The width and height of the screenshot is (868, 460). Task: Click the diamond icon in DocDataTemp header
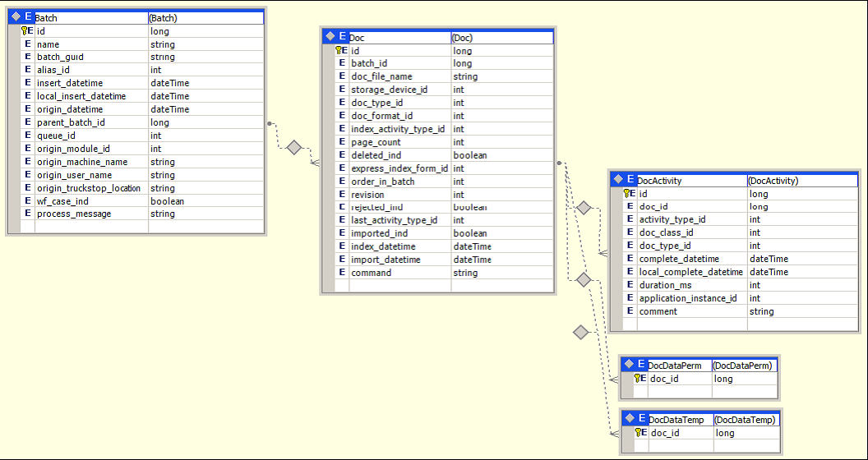pyautogui.click(x=629, y=419)
